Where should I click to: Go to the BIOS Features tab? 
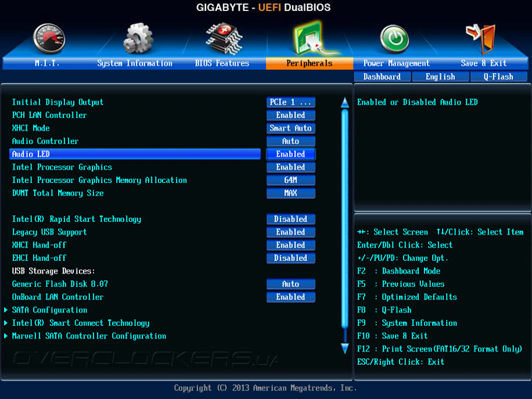(x=222, y=63)
